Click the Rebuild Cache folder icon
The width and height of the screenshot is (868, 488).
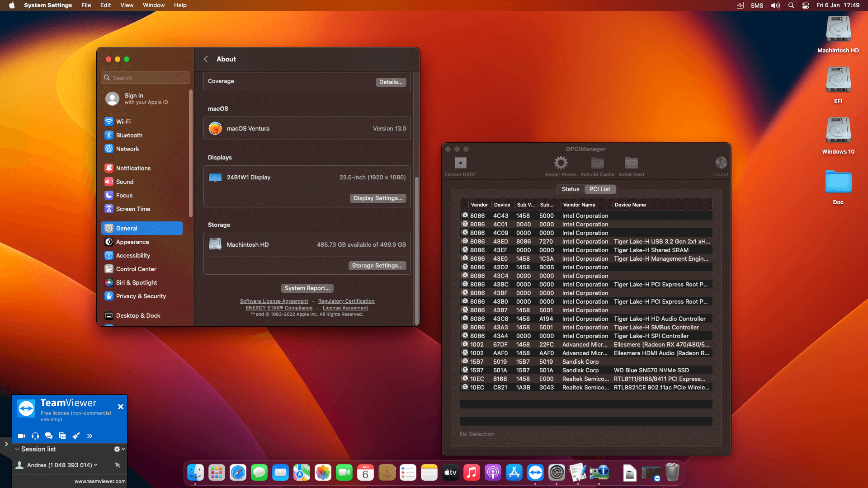[597, 162]
